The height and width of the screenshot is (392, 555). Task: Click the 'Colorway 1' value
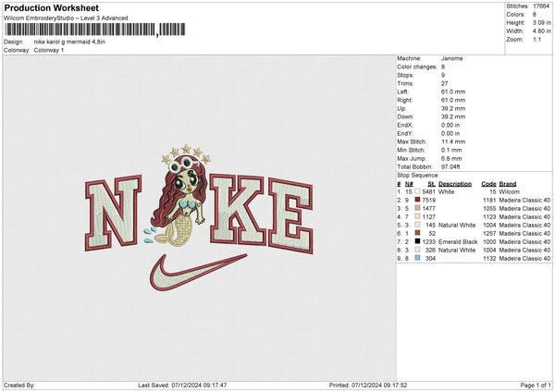[x=49, y=50]
